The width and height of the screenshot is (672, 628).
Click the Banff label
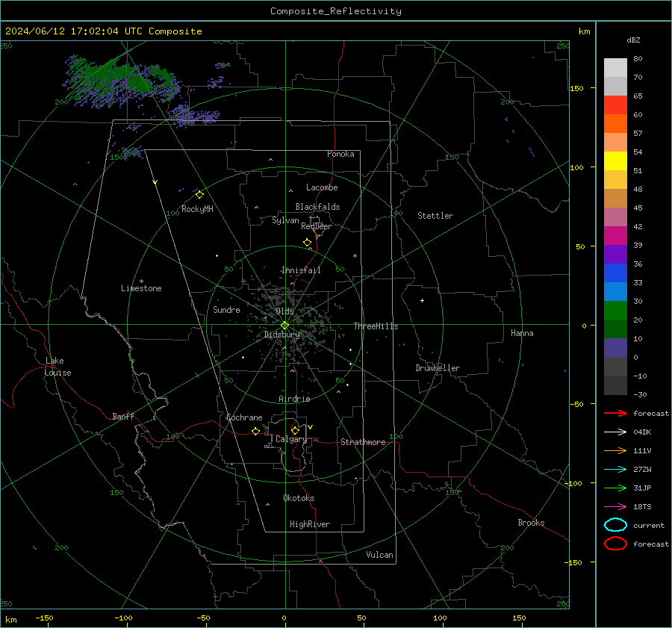pyautogui.click(x=123, y=416)
